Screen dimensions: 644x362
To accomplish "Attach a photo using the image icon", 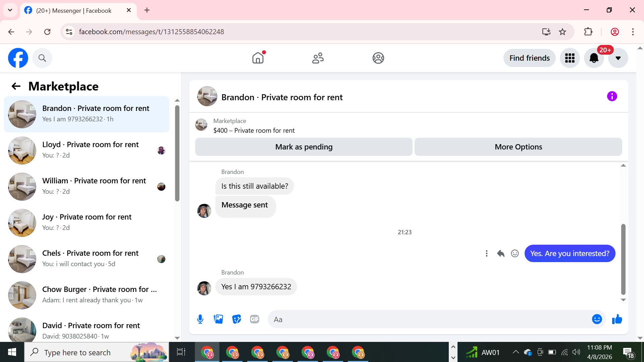I will coord(218,319).
